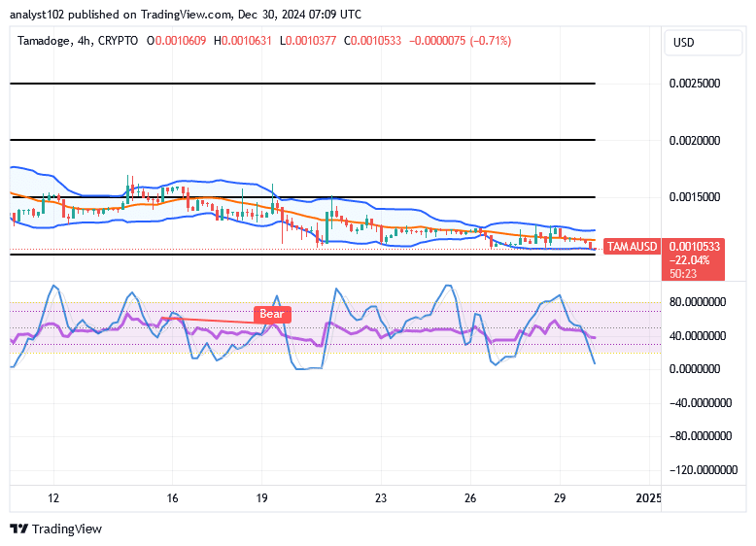Click the date label 23 on time axis

[381, 498]
